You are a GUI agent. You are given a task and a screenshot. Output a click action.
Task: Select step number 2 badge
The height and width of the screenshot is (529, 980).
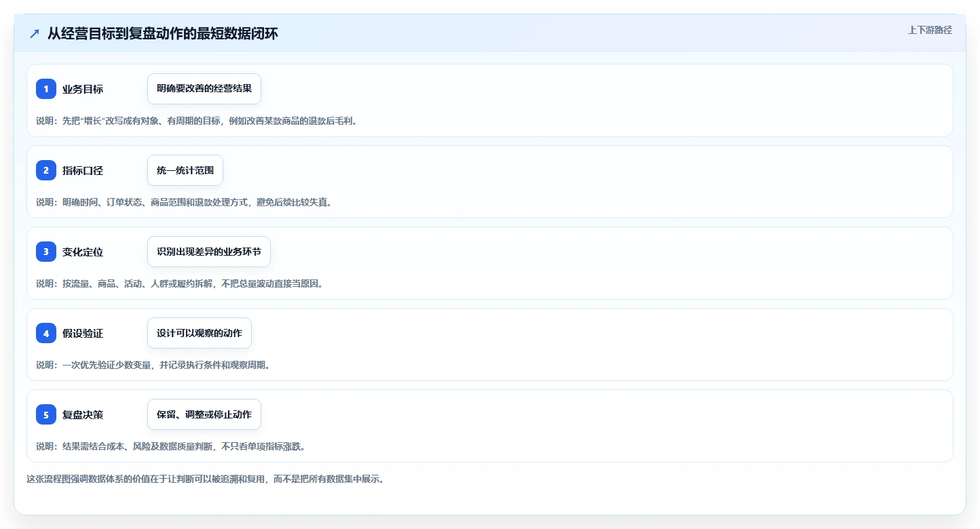point(46,170)
